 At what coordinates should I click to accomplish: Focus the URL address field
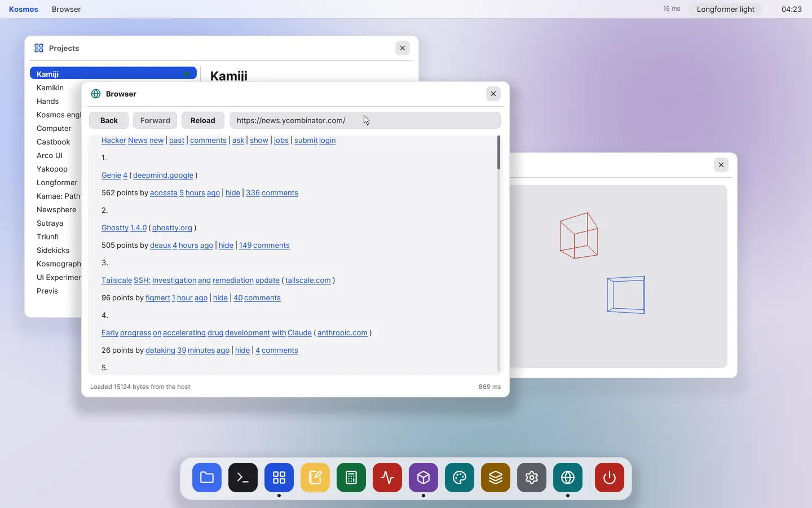[x=365, y=120]
